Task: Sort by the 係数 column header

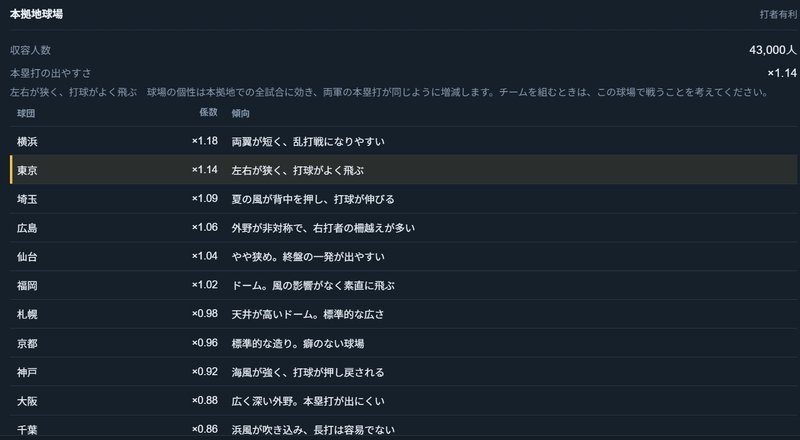Action: [x=208, y=112]
